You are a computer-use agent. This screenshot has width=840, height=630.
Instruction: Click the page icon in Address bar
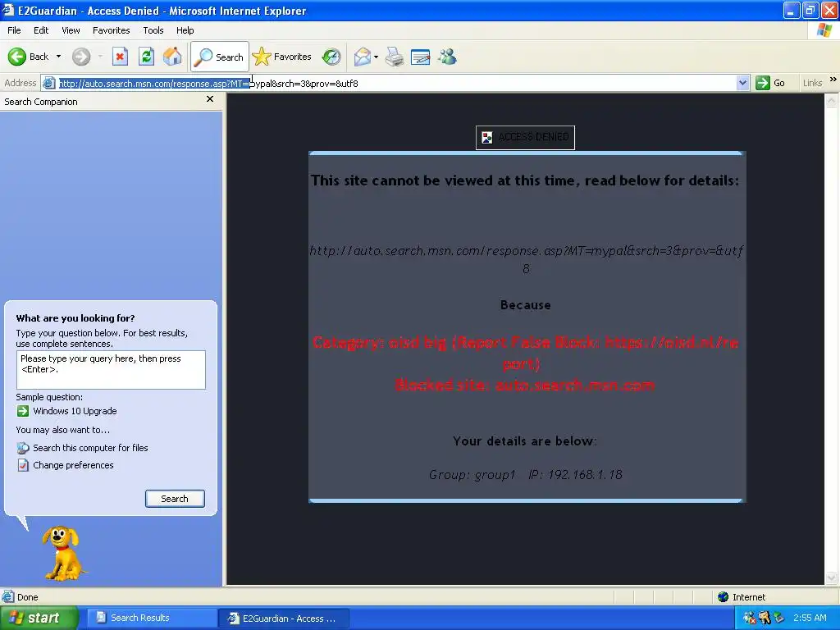click(48, 83)
